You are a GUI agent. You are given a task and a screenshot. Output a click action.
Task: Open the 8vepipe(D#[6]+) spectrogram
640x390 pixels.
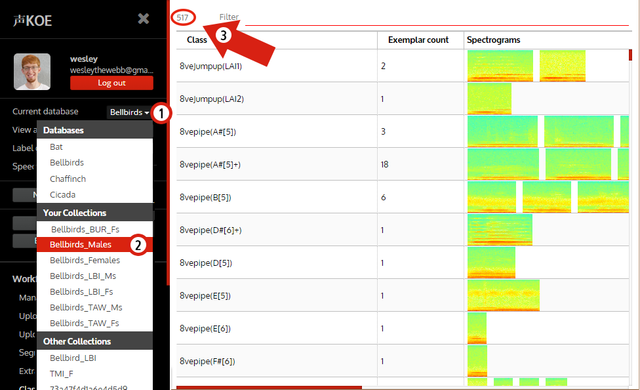coord(500,230)
